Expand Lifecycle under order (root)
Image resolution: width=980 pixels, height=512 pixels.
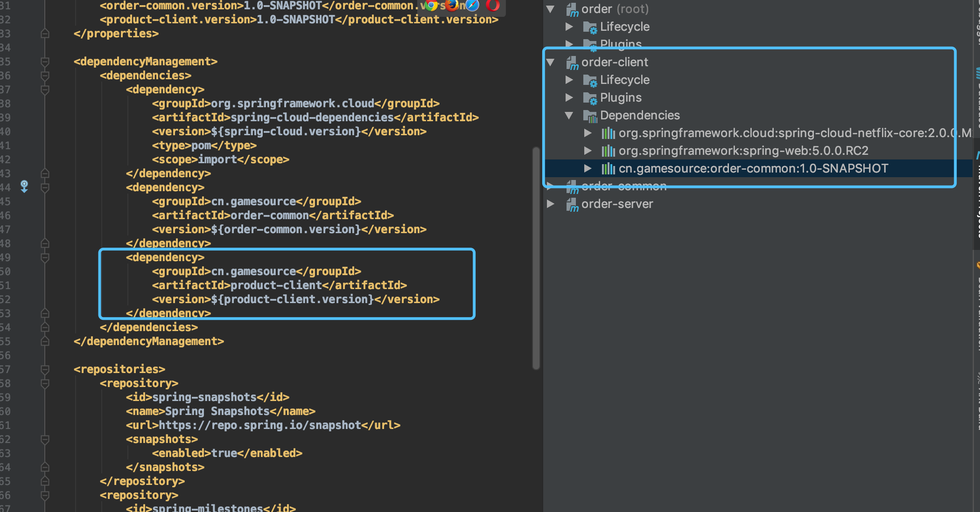tap(569, 27)
